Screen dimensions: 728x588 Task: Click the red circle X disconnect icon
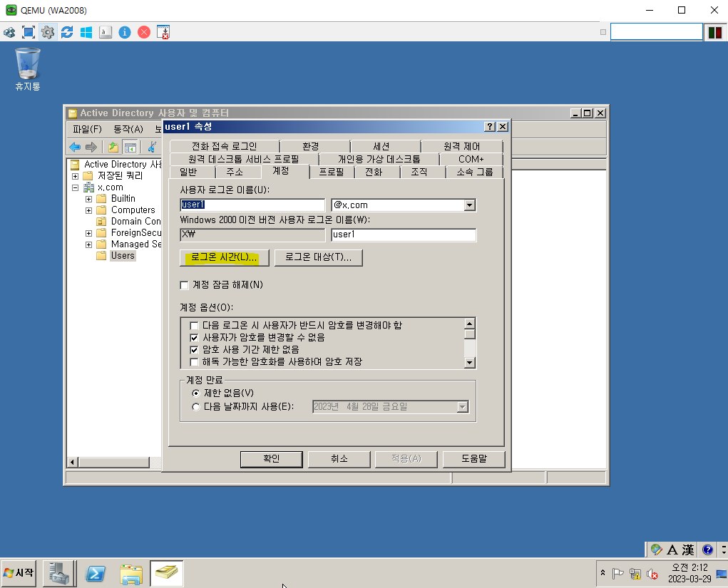coord(144,33)
